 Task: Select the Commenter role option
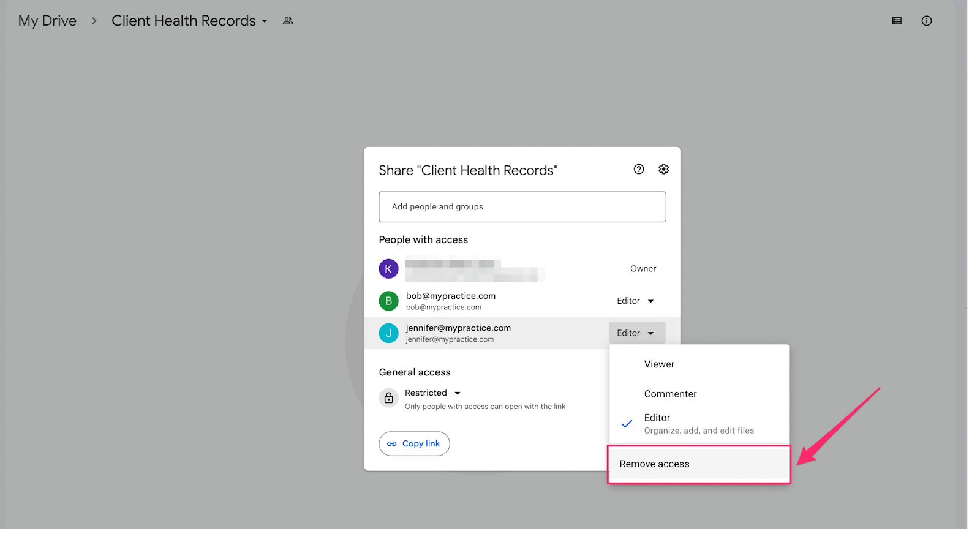pos(699,394)
